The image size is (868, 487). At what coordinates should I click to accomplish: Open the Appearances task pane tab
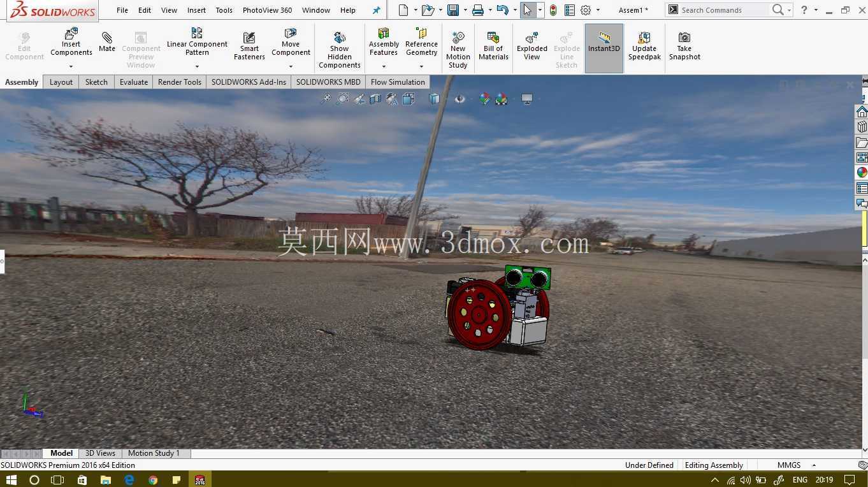[x=862, y=172]
